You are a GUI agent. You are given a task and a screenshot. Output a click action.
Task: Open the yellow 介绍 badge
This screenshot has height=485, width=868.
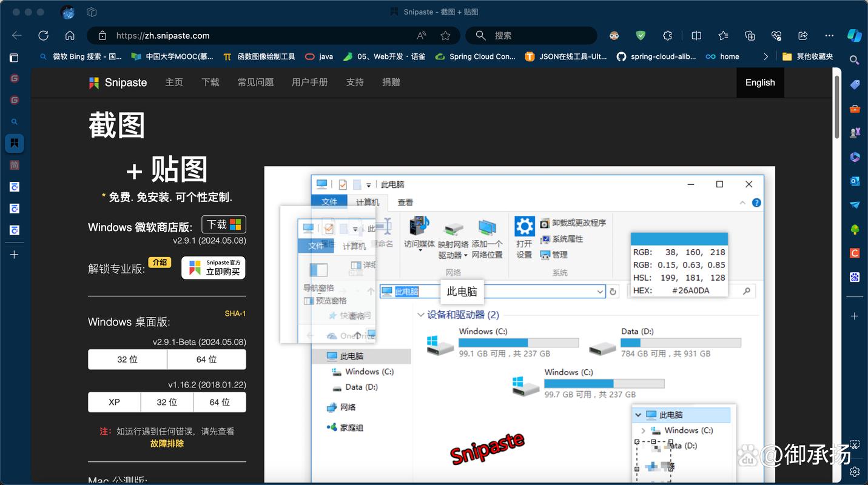[160, 262]
